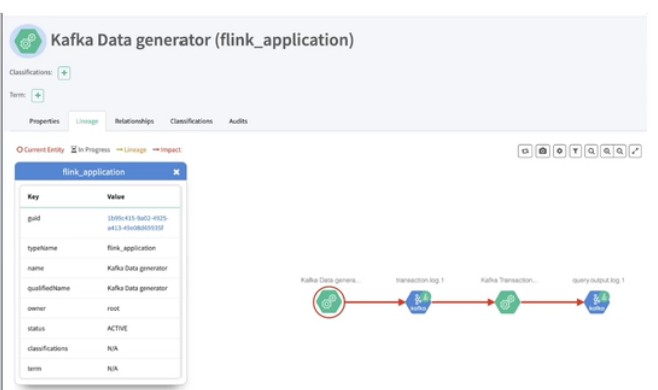
Task: Switch to the Classifications tab
Action: 191,121
